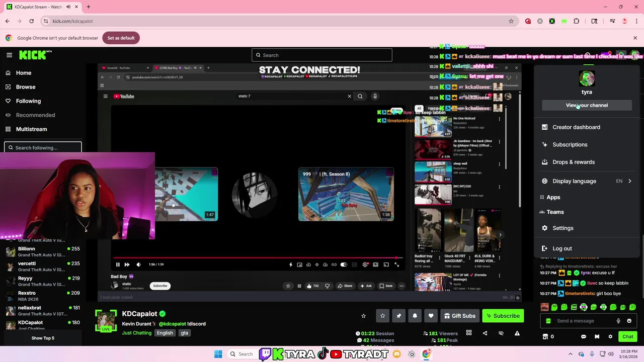The width and height of the screenshot is (644, 362).
Task: Open the report warning triangle icon
Action: 517,333
